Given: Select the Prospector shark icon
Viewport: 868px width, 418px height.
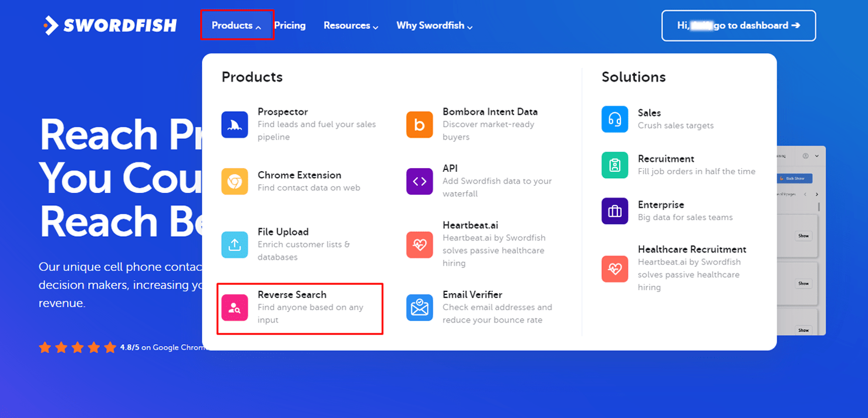Looking at the screenshot, I should (235, 124).
